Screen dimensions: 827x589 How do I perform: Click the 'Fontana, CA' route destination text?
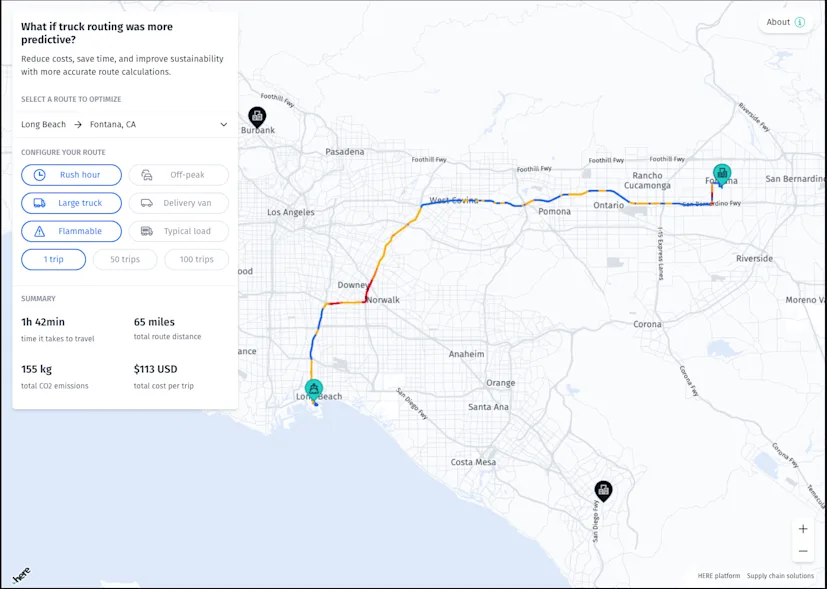click(x=113, y=124)
